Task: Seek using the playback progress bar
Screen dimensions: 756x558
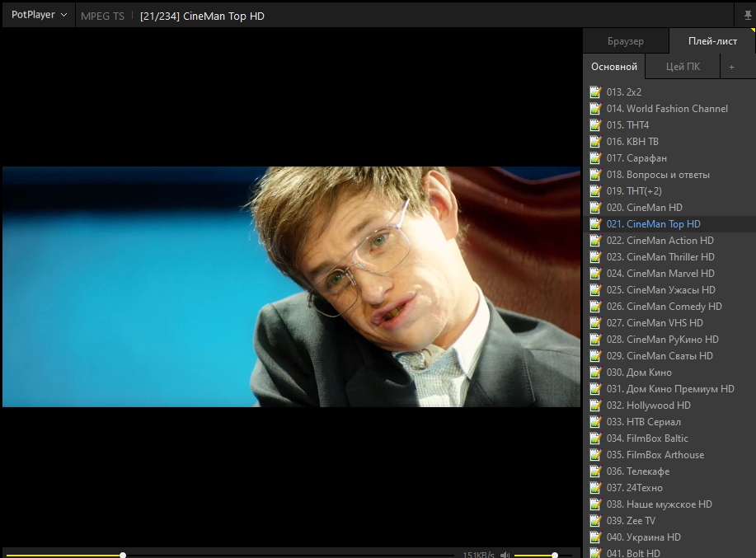Action: tap(231, 555)
